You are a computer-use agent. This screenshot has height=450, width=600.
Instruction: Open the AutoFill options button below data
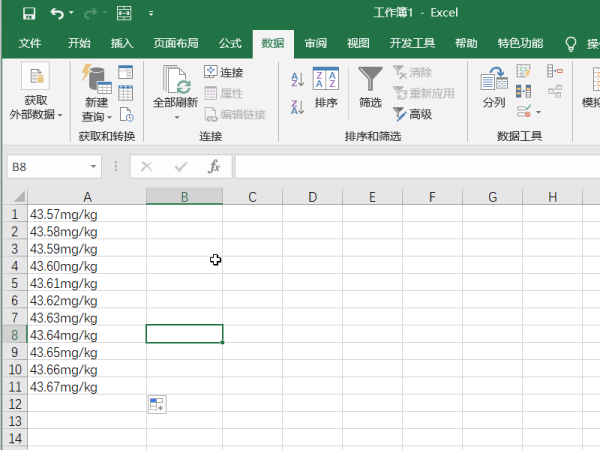coord(156,404)
